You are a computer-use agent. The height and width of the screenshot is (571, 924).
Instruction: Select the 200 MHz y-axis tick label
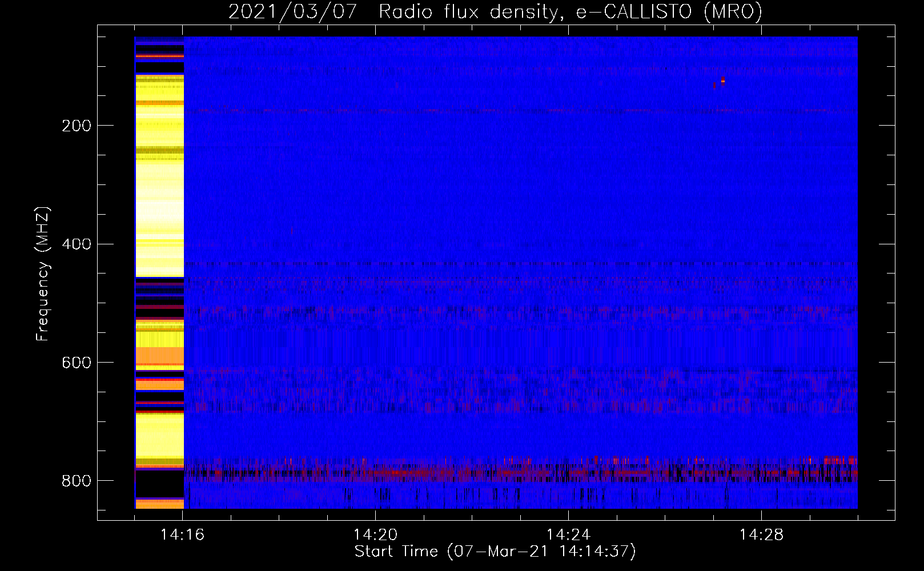(77, 126)
